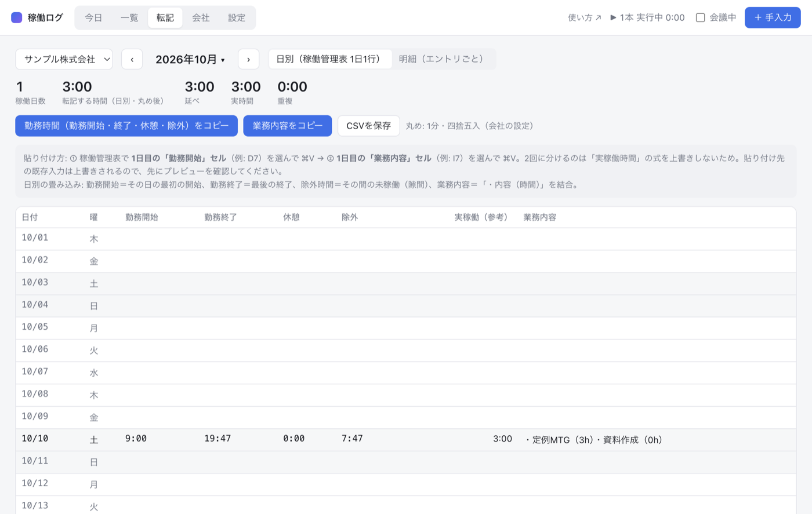Image resolution: width=812 pixels, height=514 pixels.
Task: Click the 業務内容 column header
Action: pyautogui.click(x=540, y=217)
